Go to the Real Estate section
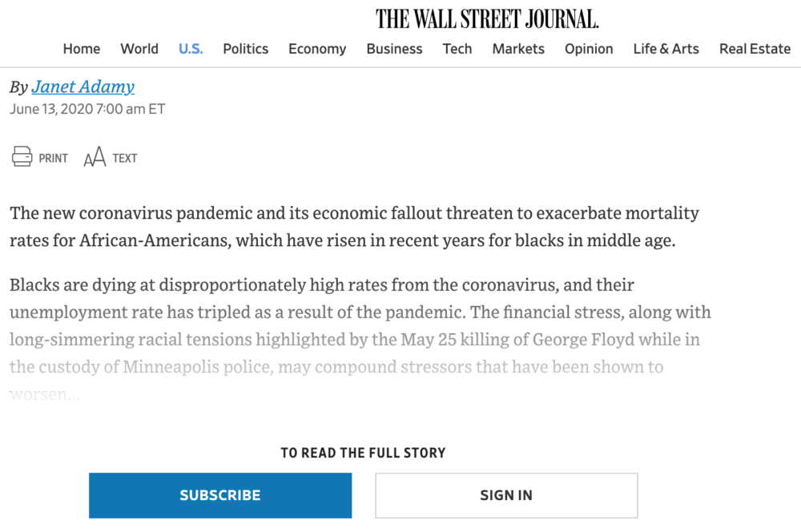 755,49
